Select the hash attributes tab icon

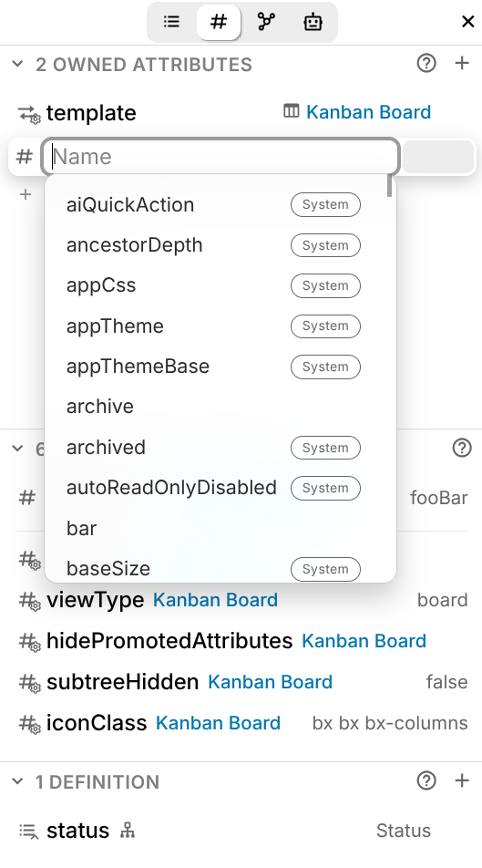219,22
